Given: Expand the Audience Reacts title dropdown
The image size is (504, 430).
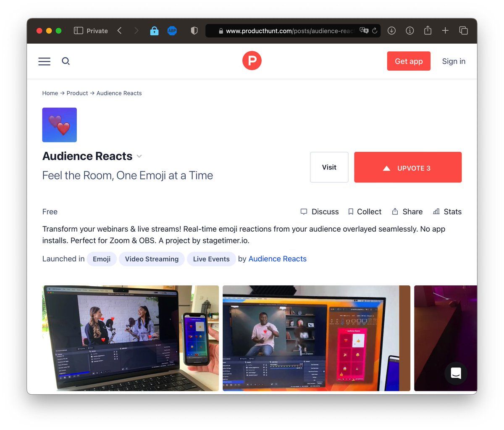Looking at the screenshot, I should 139,156.
